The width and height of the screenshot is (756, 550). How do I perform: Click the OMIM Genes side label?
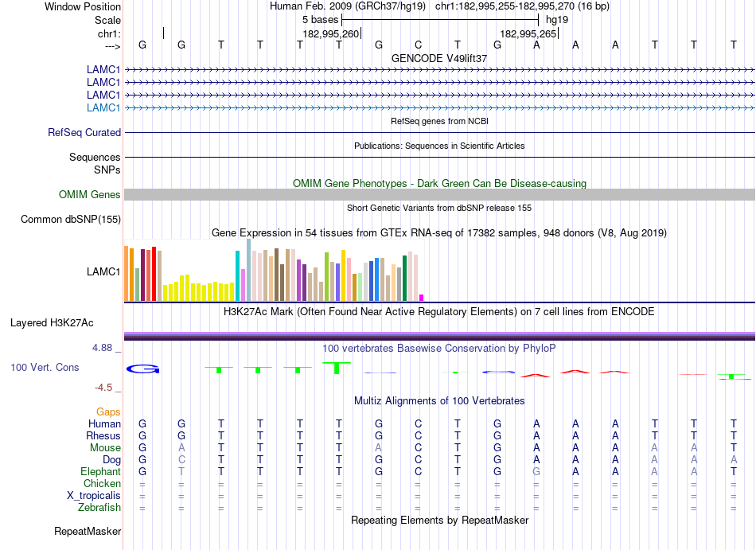coord(90,194)
